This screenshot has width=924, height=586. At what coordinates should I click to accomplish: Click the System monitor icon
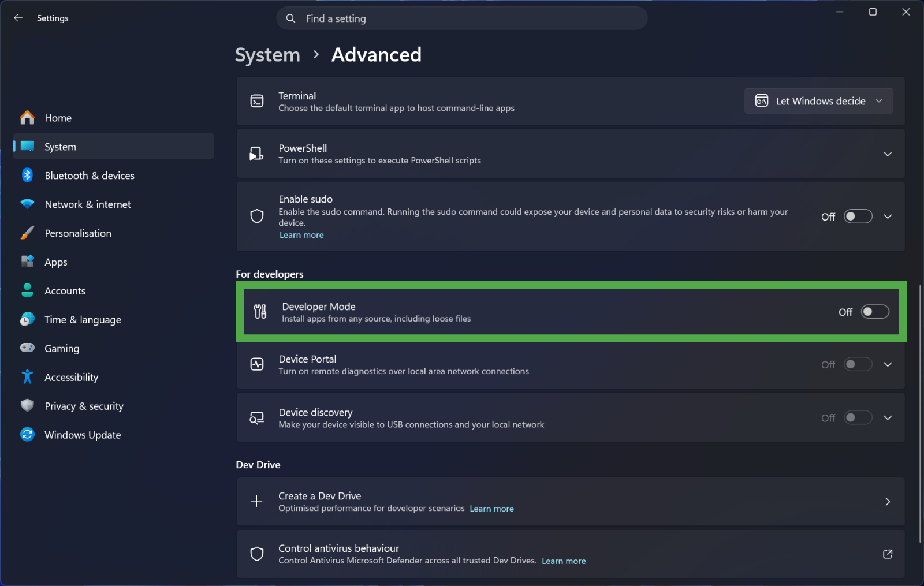pos(27,146)
